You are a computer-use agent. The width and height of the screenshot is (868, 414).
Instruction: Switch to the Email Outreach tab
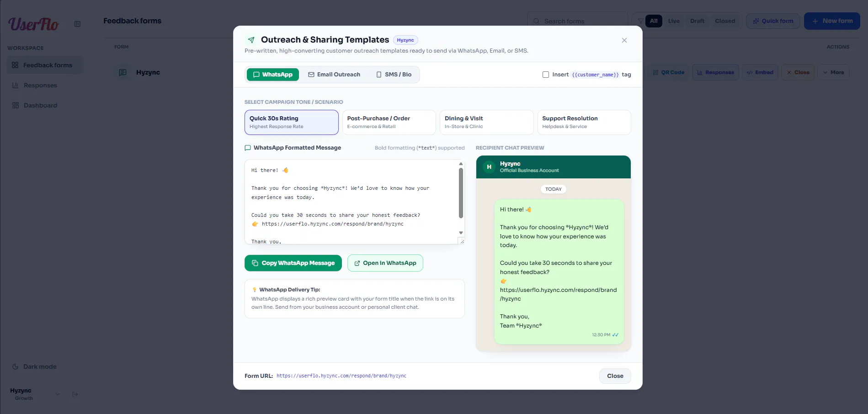tap(334, 75)
